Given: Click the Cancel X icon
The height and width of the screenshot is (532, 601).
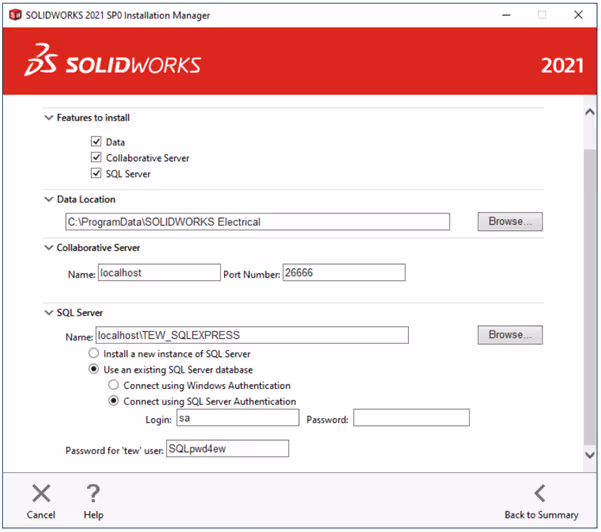Looking at the screenshot, I should (x=41, y=493).
